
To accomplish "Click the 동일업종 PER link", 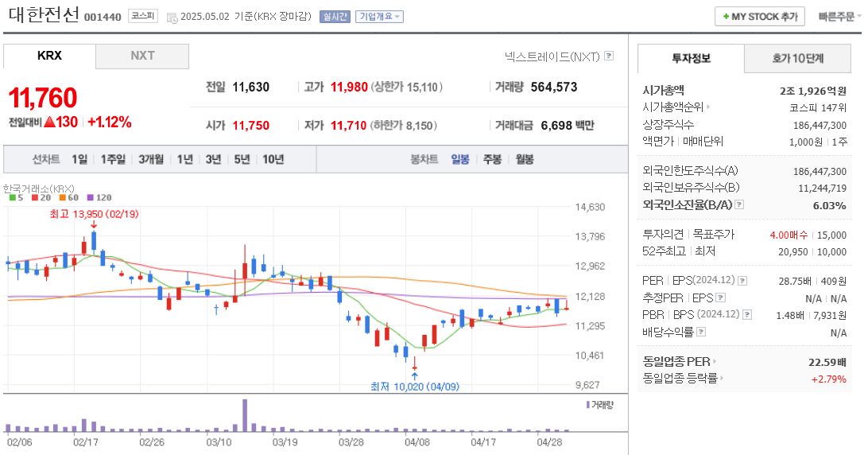I will click(676, 361).
